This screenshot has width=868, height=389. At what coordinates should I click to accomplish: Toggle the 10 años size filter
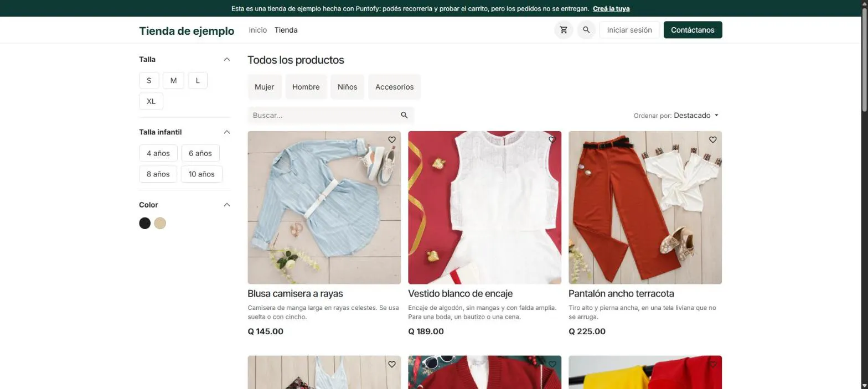(201, 174)
